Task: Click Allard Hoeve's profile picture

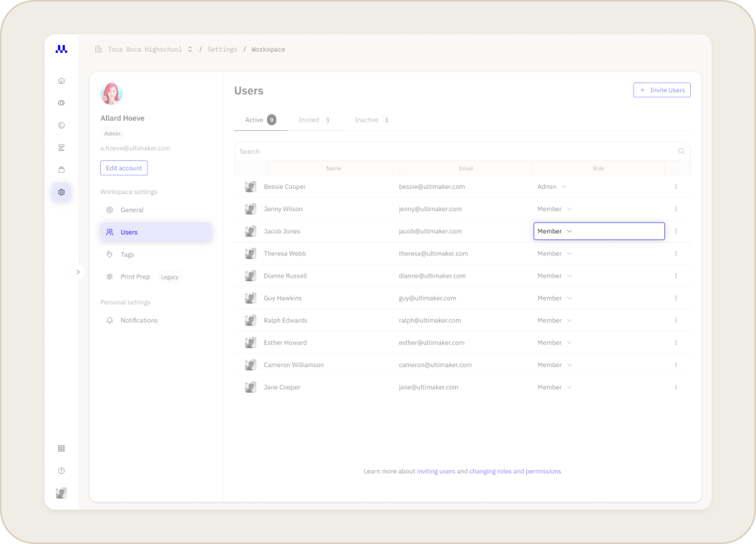Action: [112, 94]
